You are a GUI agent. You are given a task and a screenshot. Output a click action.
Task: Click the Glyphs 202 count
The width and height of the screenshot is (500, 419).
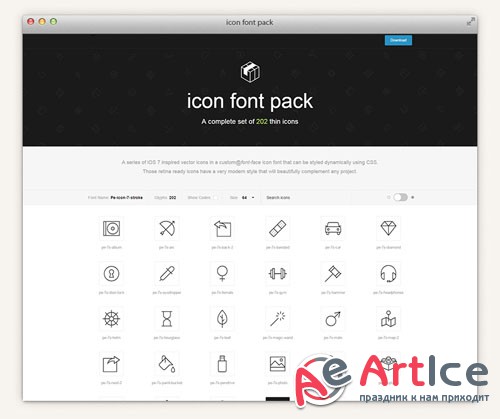point(165,198)
